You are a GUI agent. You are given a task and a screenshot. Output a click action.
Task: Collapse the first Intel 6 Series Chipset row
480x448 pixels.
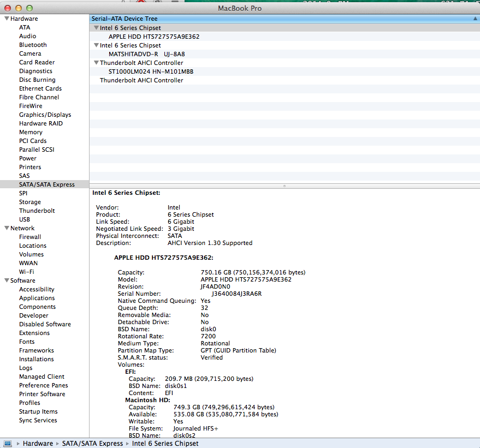pos(96,27)
